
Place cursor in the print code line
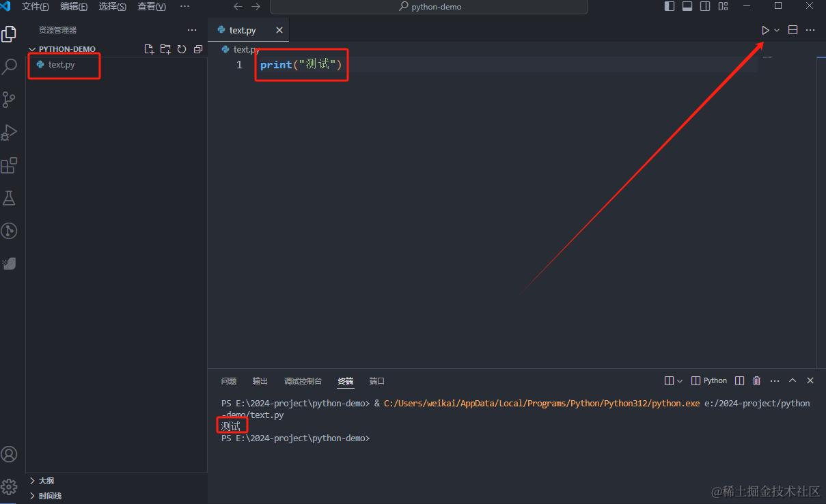[301, 65]
